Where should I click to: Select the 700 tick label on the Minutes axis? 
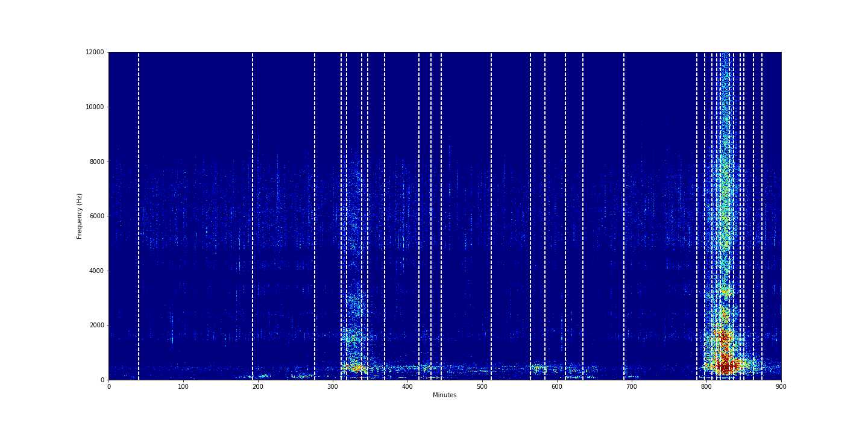click(632, 386)
